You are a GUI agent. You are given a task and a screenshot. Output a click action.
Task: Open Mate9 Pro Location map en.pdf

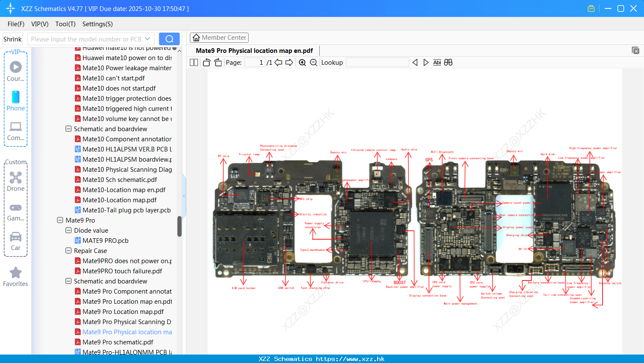tap(123, 301)
